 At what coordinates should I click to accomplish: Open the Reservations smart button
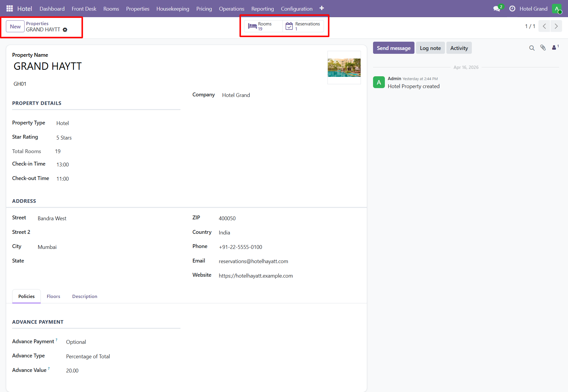[x=303, y=26]
